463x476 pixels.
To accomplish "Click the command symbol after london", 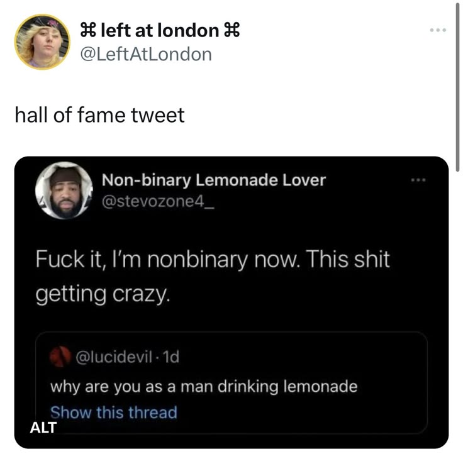I will pos(231,30).
